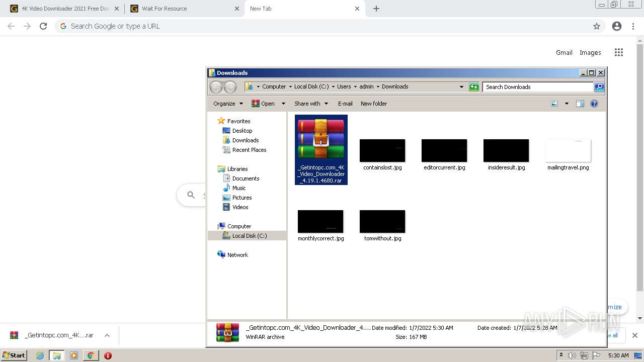Open Chrome three-dot menu
Image resolution: width=644 pixels, height=362 pixels.
point(633,26)
